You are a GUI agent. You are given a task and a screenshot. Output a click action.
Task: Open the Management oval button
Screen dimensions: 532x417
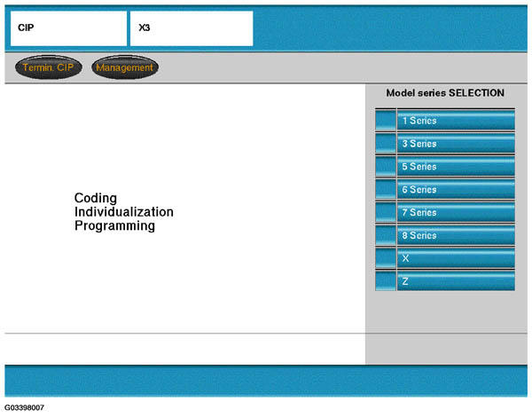point(124,67)
